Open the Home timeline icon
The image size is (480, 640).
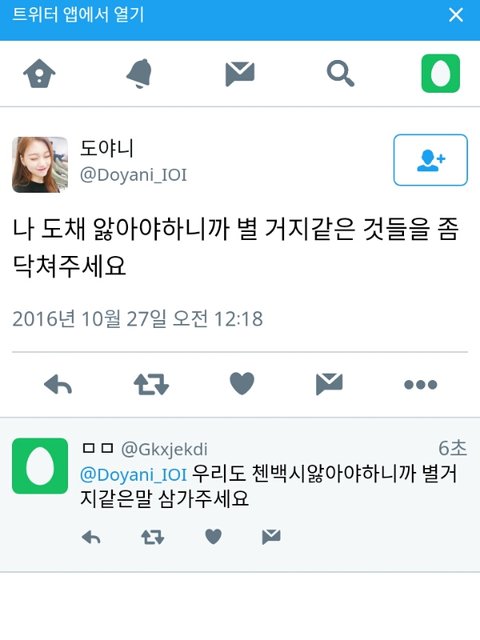click(x=39, y=73)
